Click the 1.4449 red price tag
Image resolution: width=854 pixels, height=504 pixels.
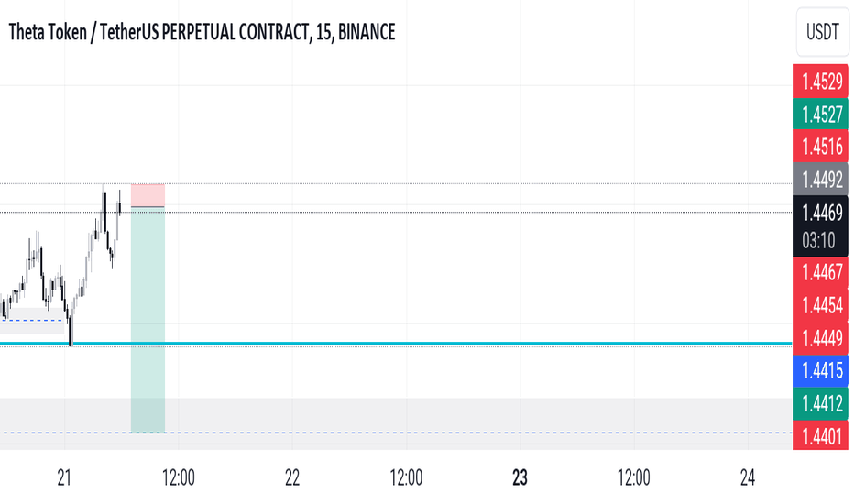(820, 338)
